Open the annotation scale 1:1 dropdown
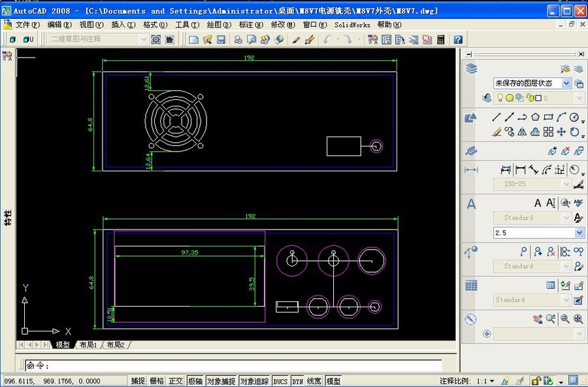Viewport: 588px width, 387px height. pyautogui.click(x=485, y=381)
